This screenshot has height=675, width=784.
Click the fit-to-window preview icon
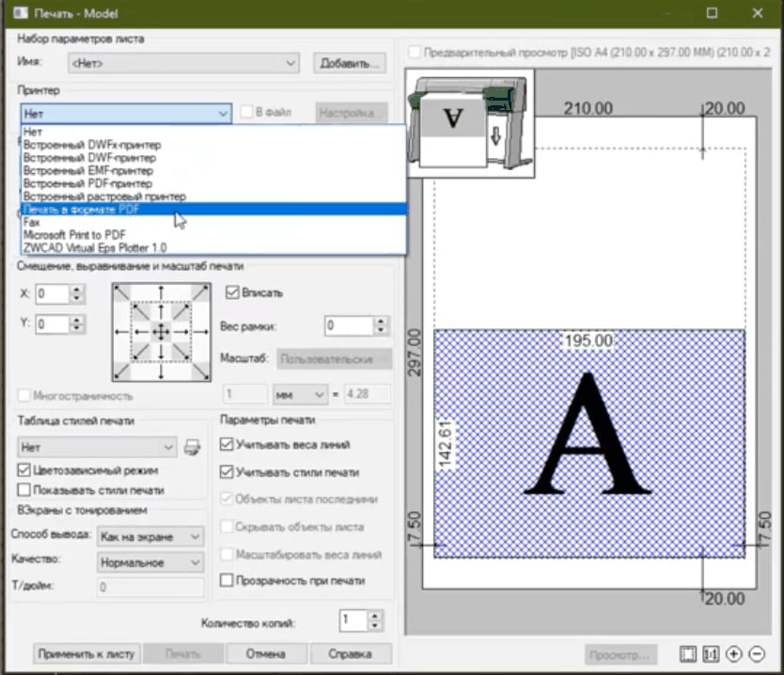(x=688, y=654)
